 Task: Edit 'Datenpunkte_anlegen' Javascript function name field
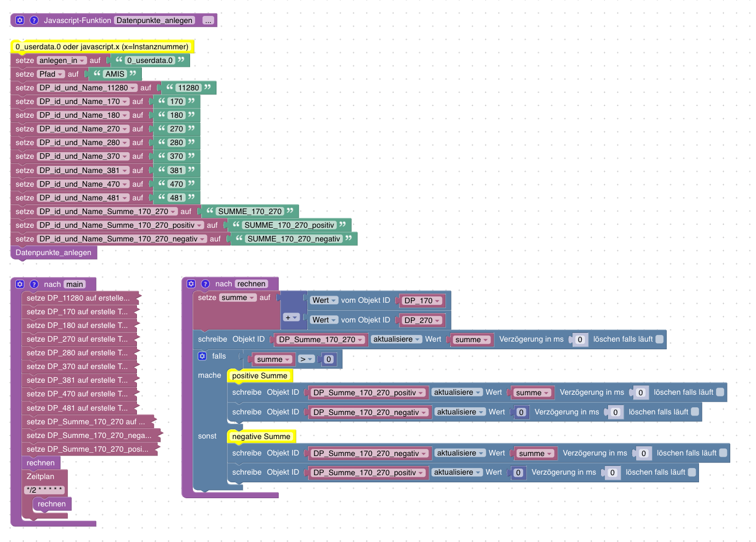click(x=154, y=20)
